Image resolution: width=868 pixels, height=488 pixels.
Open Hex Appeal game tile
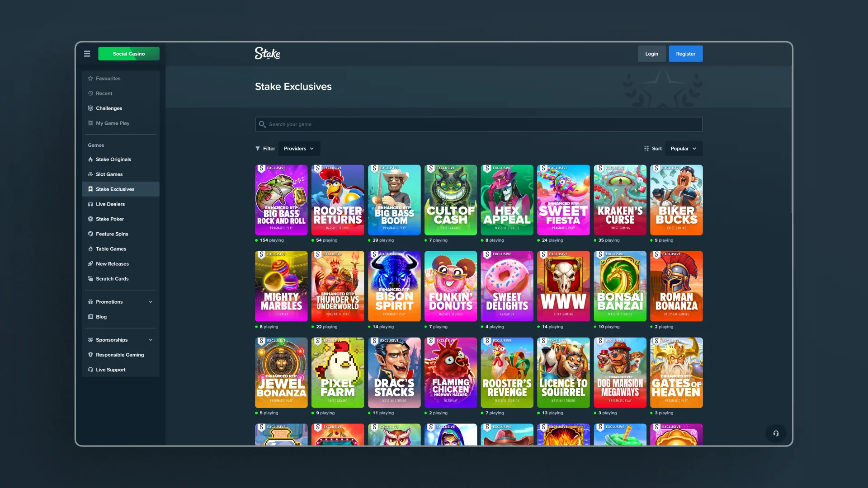[507, 200]
